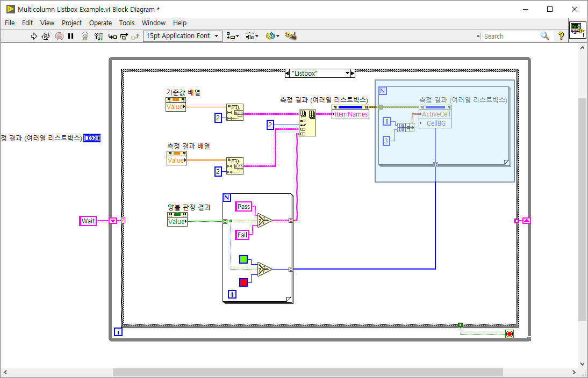588x378 pixels.
Task: Open the Edit menu
Action: pos(27,23)
